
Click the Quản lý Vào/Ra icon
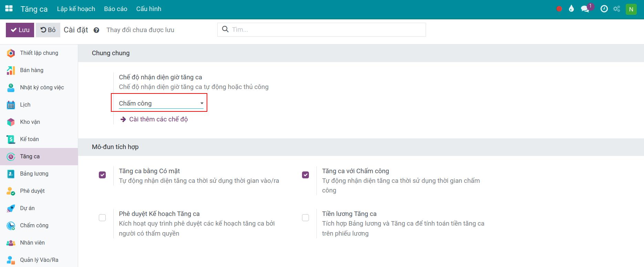[11, 260]
